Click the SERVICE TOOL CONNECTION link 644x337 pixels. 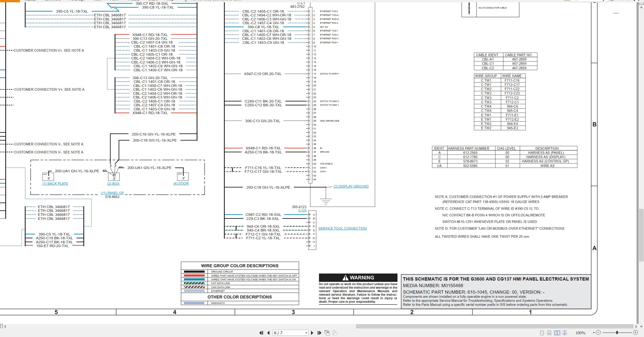click(x=342, y=228)
